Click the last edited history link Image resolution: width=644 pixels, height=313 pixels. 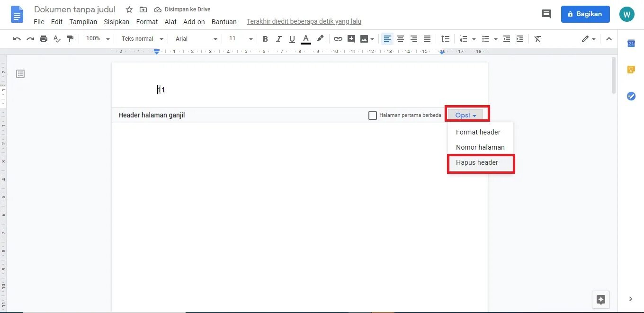pos(304,22)
